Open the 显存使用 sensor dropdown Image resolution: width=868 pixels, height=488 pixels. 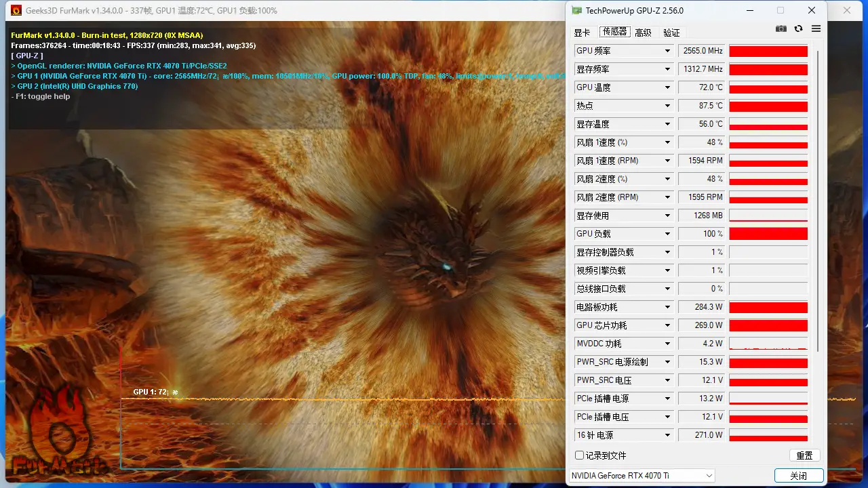pos(667,216)
